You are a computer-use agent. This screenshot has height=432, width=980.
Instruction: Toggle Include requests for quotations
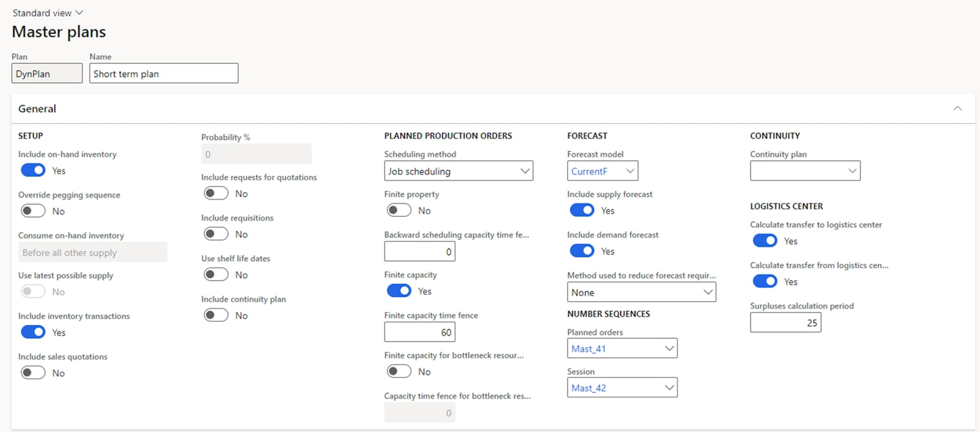216,193
